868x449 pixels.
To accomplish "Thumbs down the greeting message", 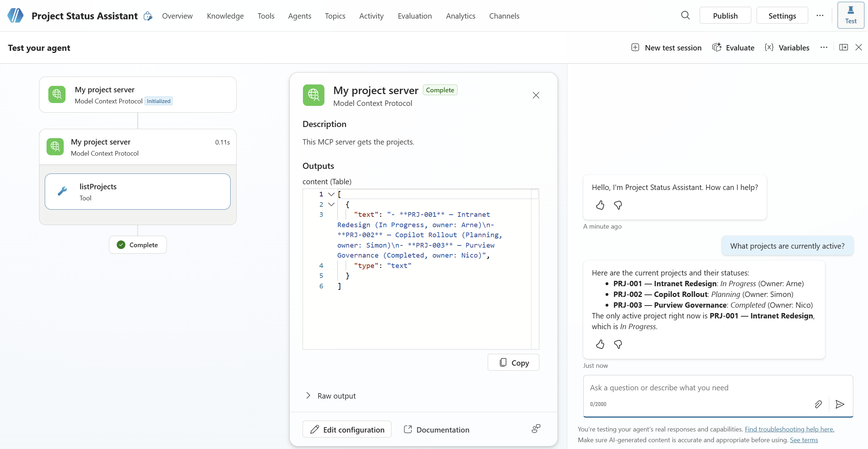I will pyautogui.click(x=618, y=205).
